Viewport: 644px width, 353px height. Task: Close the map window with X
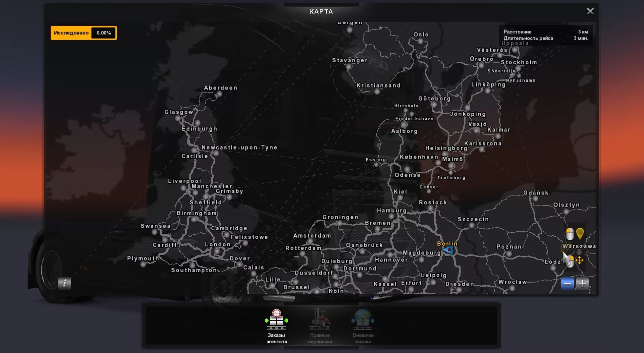coord(590,11)
